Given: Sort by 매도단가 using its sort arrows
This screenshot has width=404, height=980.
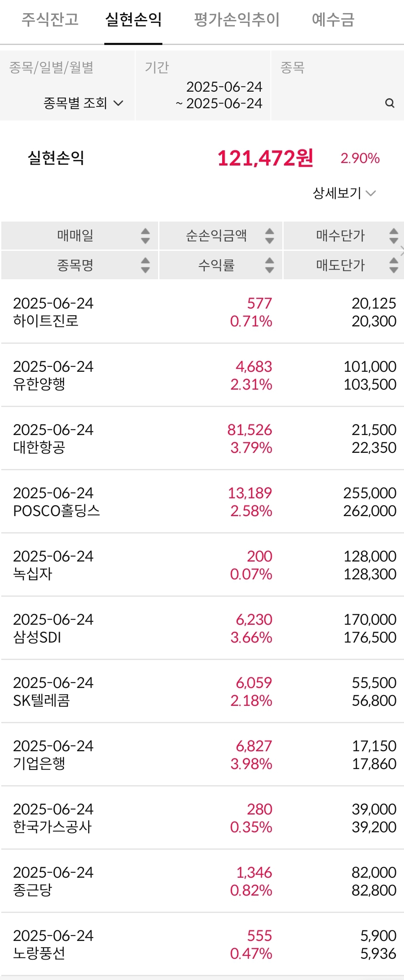Looking at the screenshot, I should [x=393, y=265].
